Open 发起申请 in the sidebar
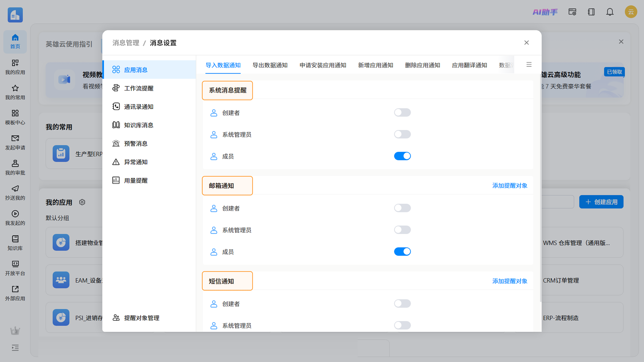This screenshot has height=362, width=644. [x=15, y=142]
